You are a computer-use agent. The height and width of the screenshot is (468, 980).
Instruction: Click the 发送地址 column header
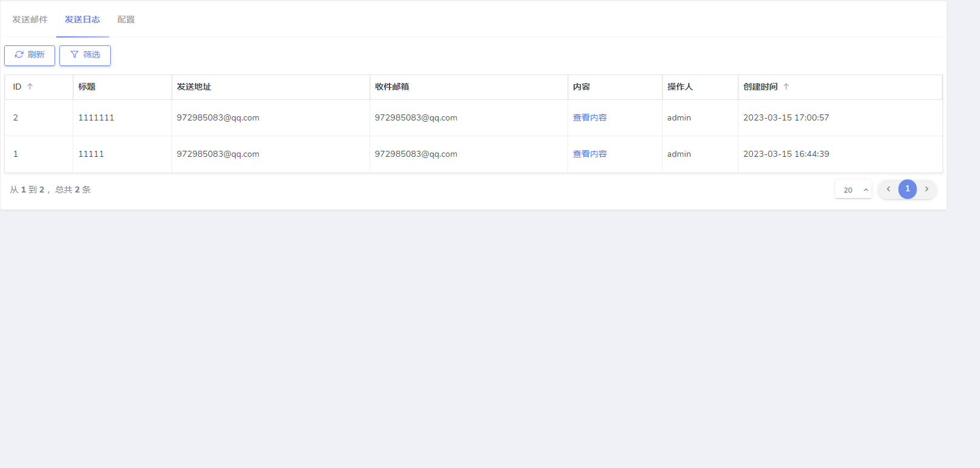194,87
